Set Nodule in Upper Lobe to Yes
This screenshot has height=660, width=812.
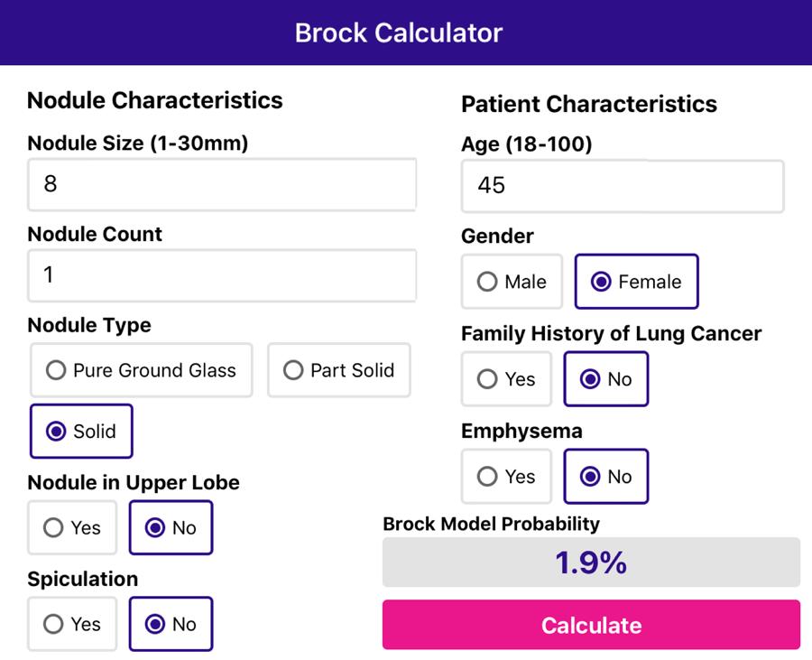click(72, 528)
